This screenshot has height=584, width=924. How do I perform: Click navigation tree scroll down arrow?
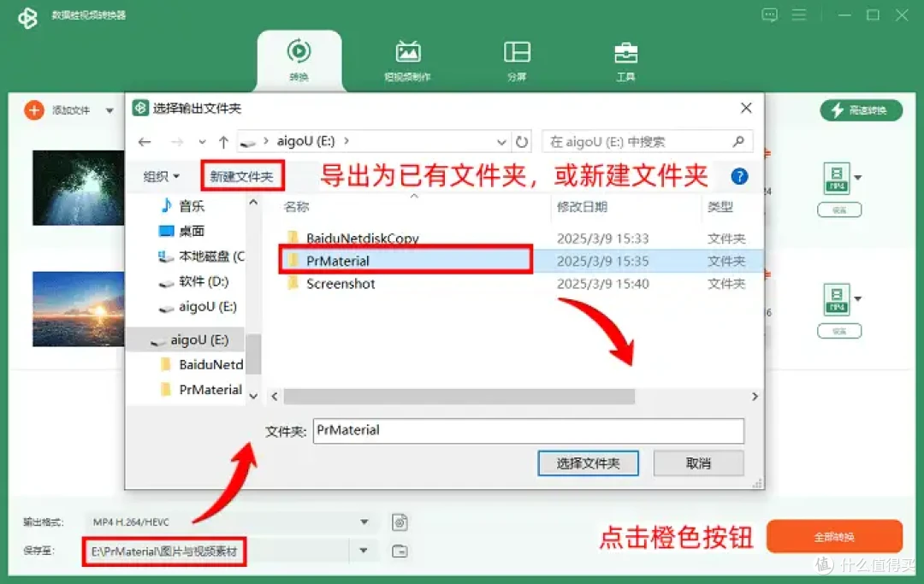[253, 396]
